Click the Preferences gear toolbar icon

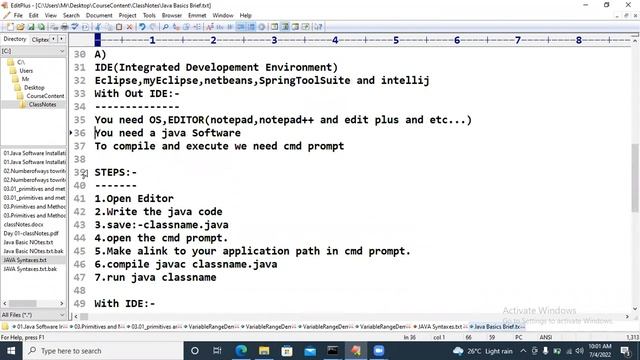coord(262,27)
